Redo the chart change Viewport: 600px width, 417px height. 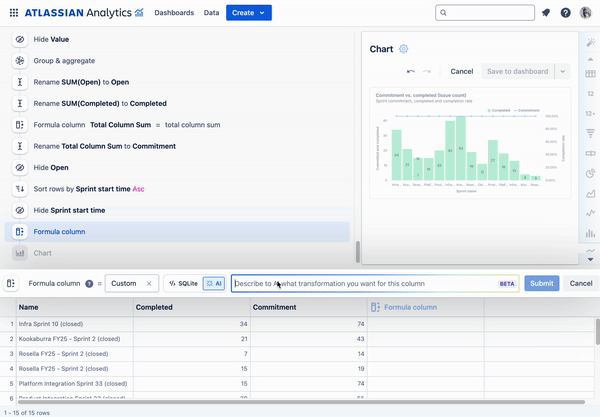tap(427, 72)
